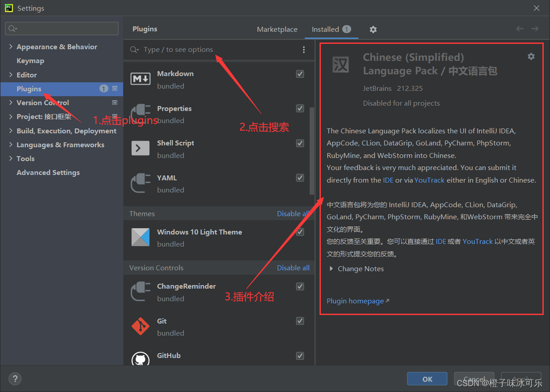
Task: Select the Markdown plugin row
Action: (219, 79)
